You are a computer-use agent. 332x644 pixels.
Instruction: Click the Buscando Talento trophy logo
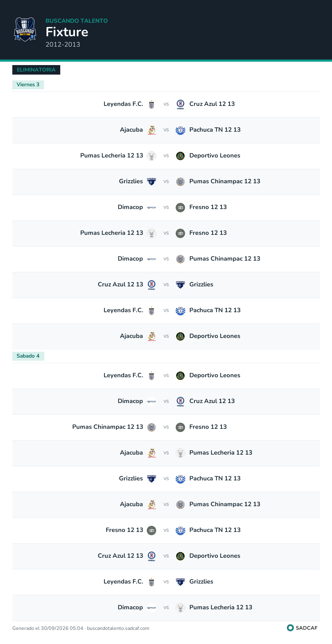25,29
